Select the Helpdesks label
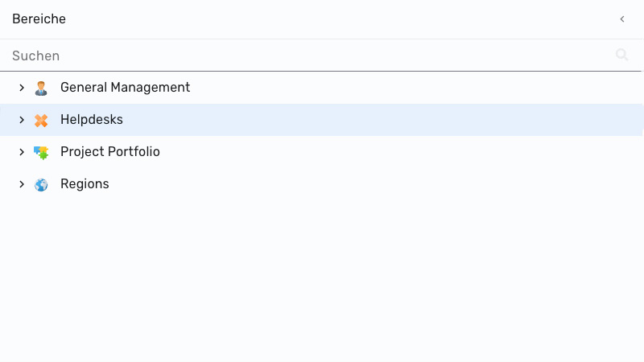The width and height of the screenshot is (644, 362). tap(92, 119)
